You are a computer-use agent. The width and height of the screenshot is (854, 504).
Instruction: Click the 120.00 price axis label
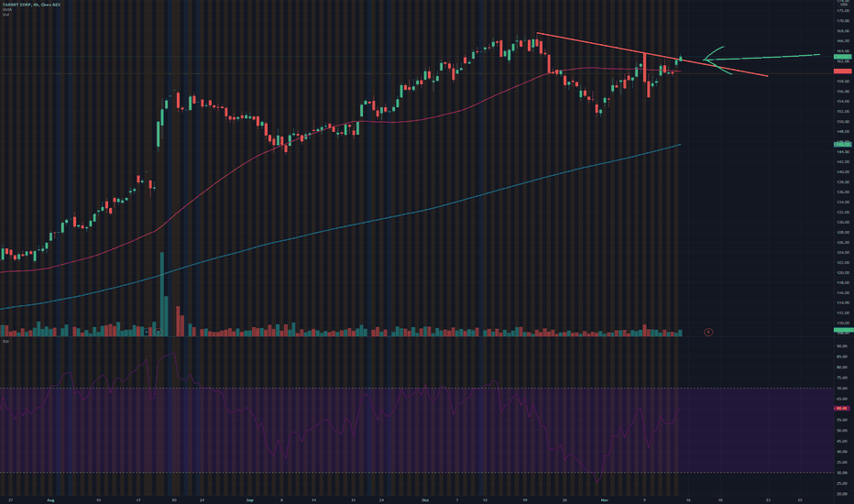click(x=843, y=272)
